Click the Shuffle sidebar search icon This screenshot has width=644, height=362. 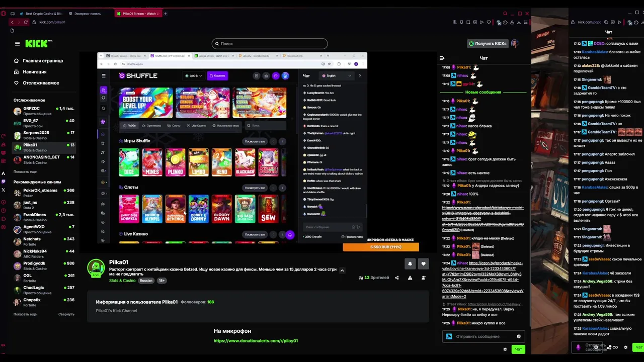coord(103,109)
